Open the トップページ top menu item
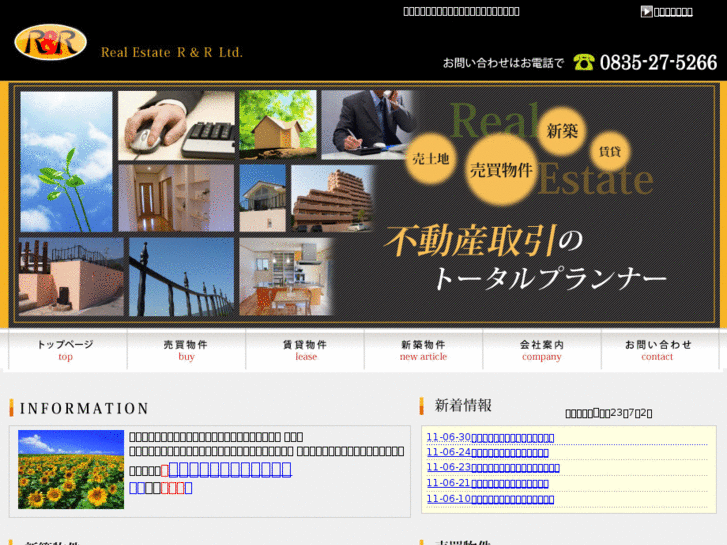727x545 pixels. (65, 350)
